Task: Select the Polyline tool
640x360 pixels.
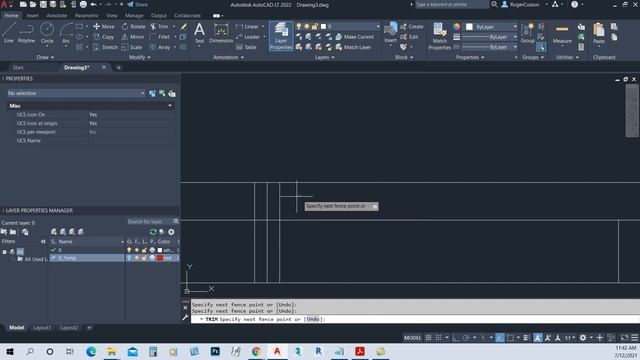Action: tap(27, 33)
